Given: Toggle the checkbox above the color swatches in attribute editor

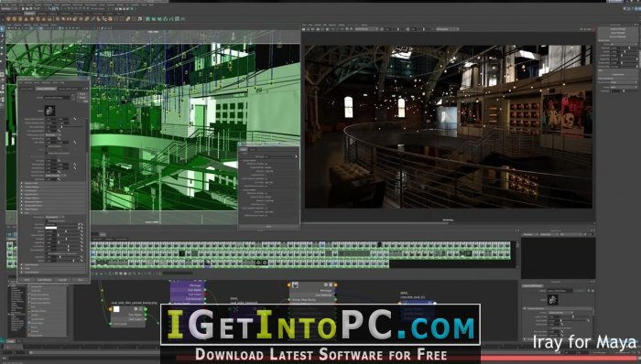Looking at the screenshot, I should [x=46, y=220].
